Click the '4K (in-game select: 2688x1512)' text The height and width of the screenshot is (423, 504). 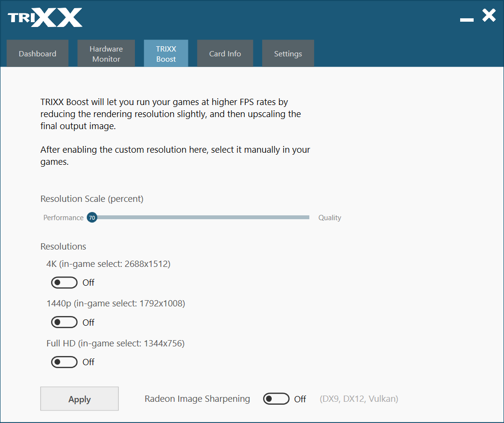point(108,264)
